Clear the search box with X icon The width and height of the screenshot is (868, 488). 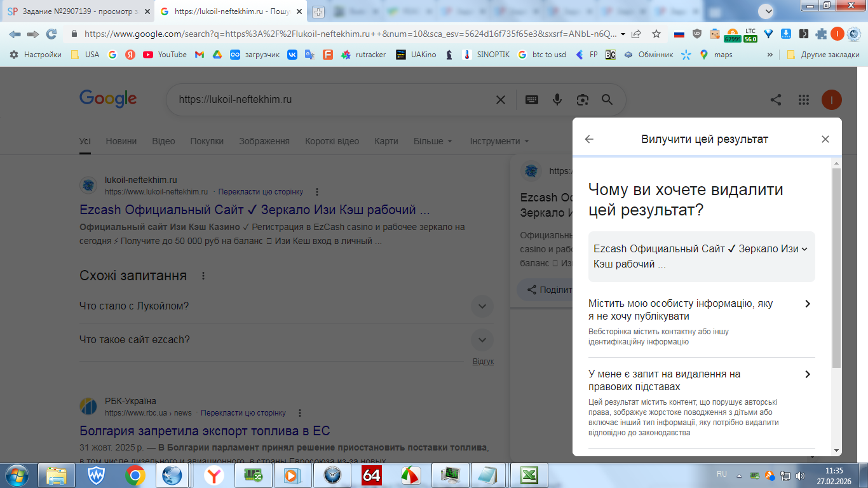501,100
